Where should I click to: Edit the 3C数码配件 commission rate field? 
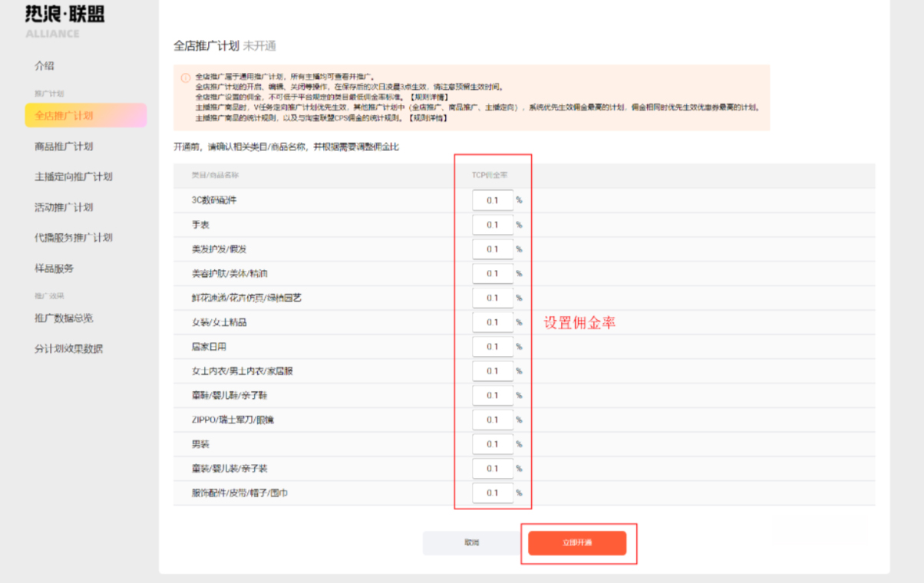click(492, 199)
